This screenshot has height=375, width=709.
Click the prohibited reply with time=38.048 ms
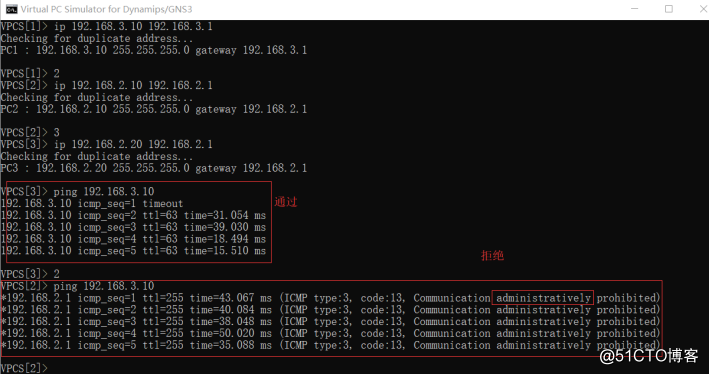pyautogui.click(x=331, y=322)
